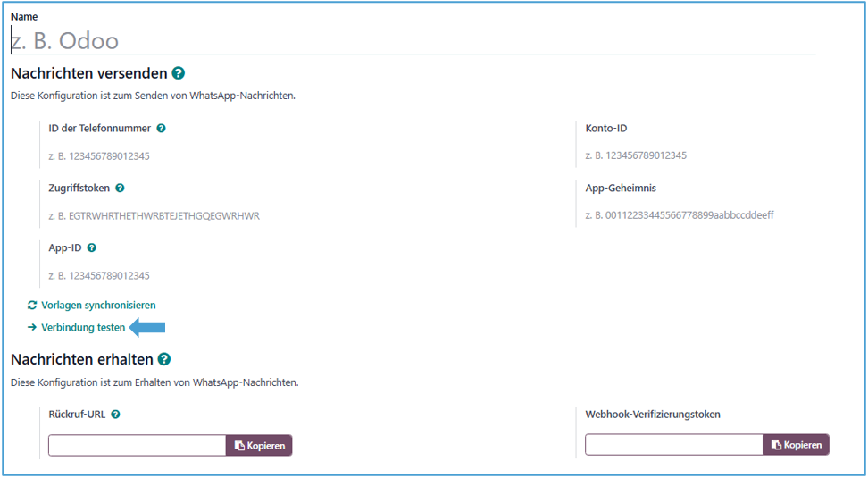
Task: Click the App-ID question mark icon
Action: click(91, 248)
